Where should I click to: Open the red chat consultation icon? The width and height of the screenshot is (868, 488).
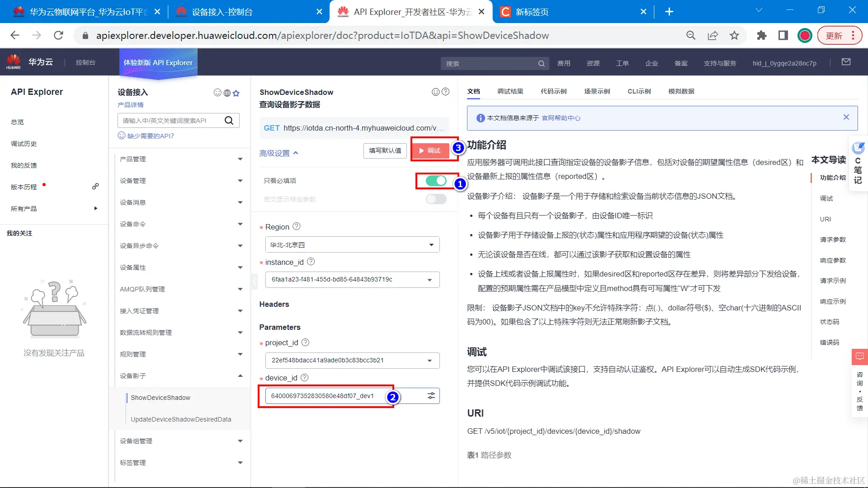pyautogui.click(x=859, y=357)
